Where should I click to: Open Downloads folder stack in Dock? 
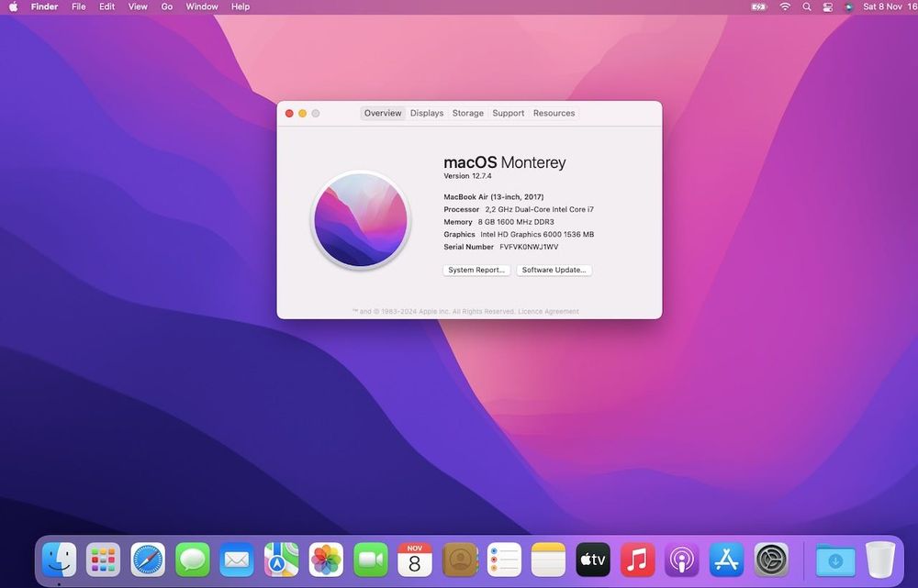pyautogui.click(x=835, y=560)
